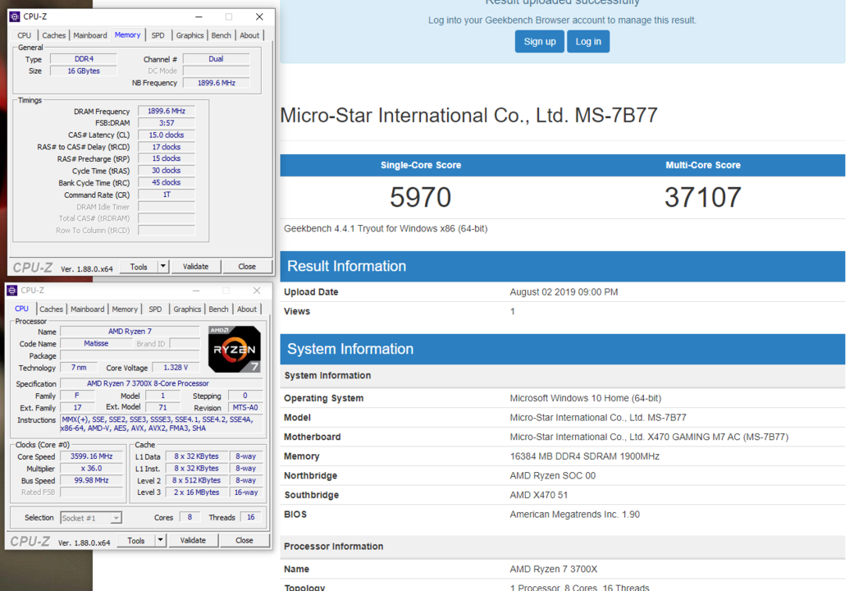Switch to Memory tab in the CPU-Z CPU window

pyautogui.click(x=125, y=309)
